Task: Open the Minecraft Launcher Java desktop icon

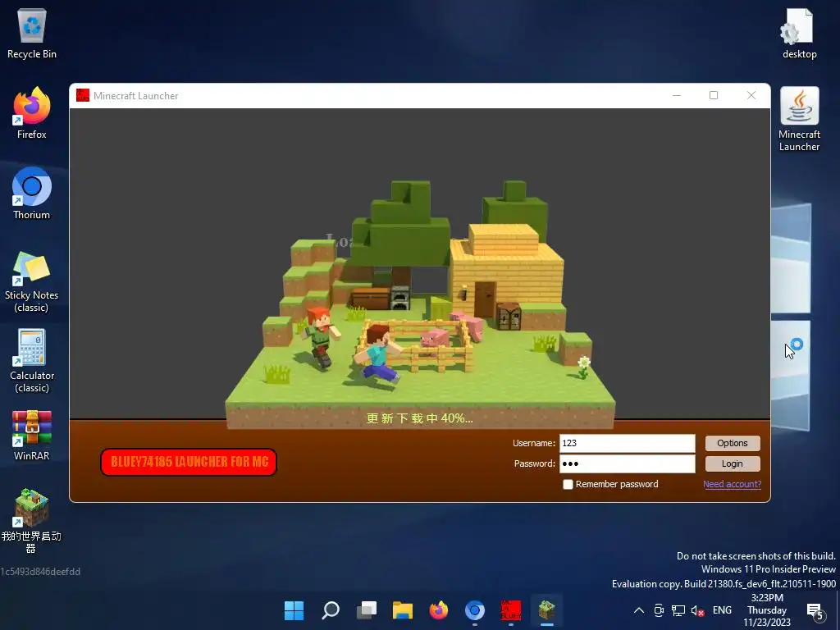Action: click(799, 120)
